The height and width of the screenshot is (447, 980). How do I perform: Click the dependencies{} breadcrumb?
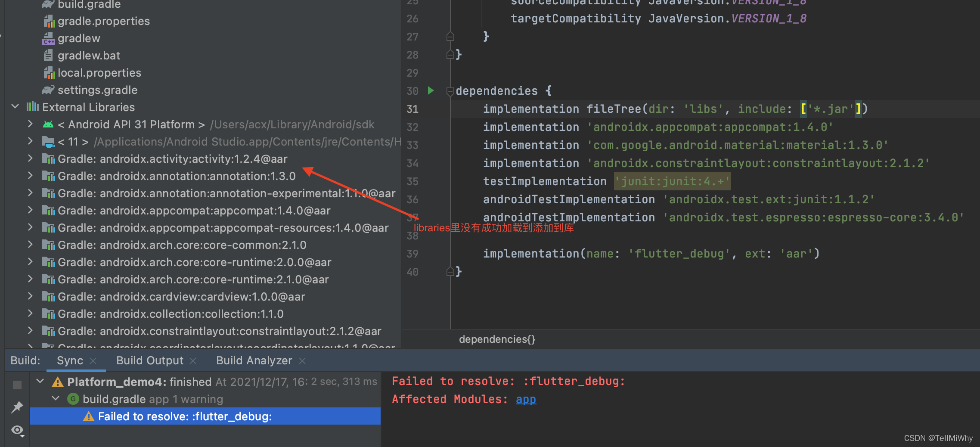click(497, 339)
